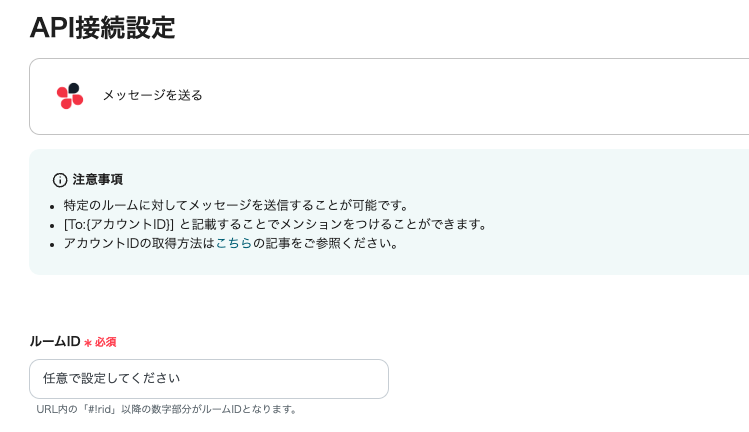749x432 pixels.
Task: Select the メッセージを送る action label
Action: coord(152,95)
